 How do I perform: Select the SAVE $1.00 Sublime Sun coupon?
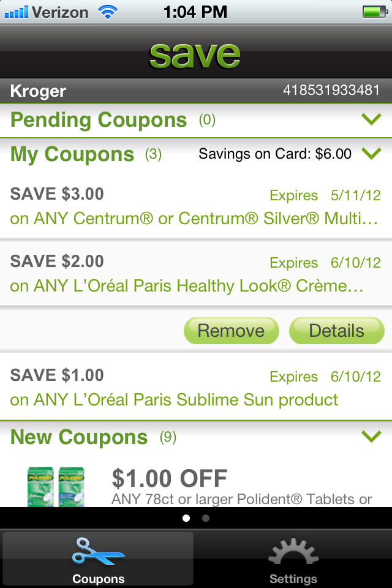[x=195, y=388]
